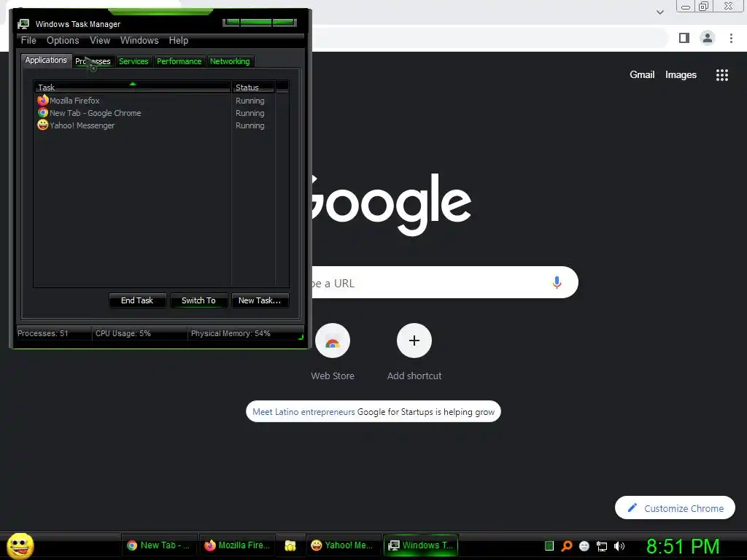The height and width of the screenshot is (560, 747).
Task: Open the Chrome three-dot menu
Action: pyautogui.click(x=731, y=38)
